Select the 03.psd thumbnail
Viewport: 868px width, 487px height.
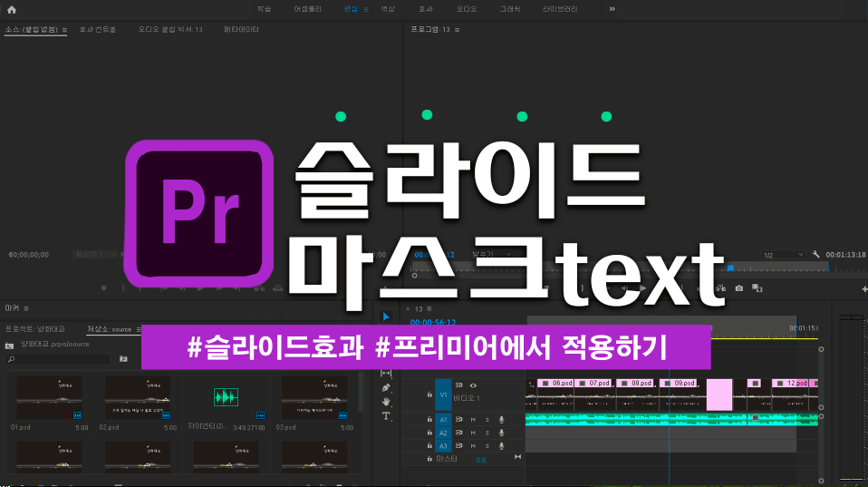coord(314,397)
